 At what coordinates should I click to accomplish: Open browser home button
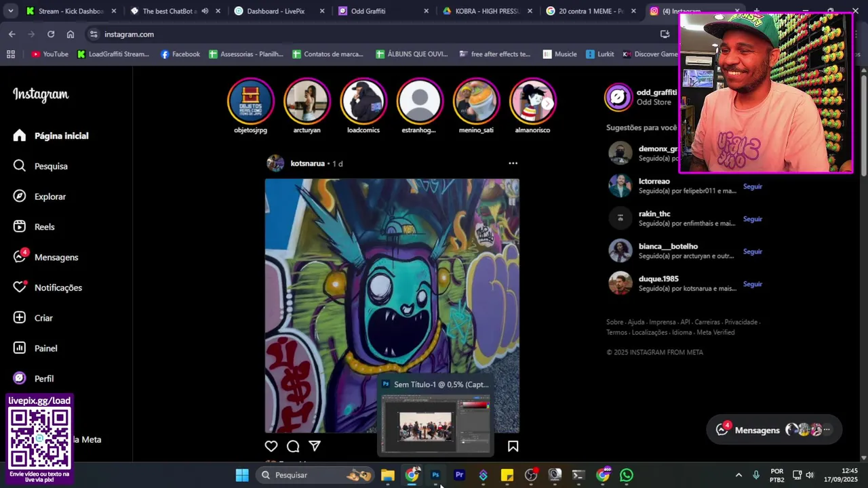coord(71,34)
